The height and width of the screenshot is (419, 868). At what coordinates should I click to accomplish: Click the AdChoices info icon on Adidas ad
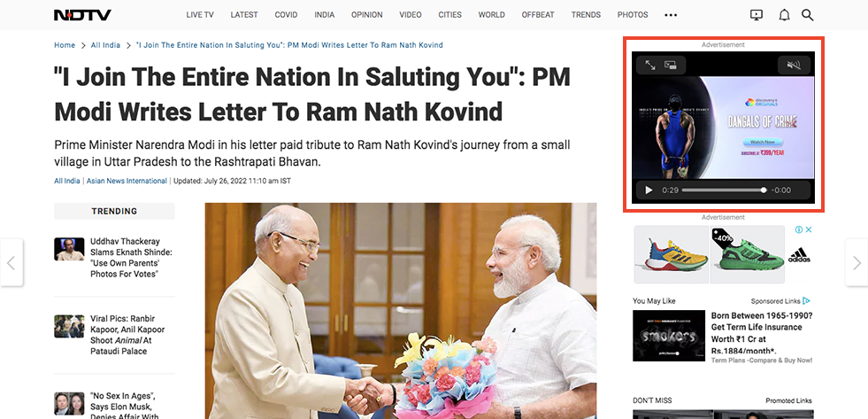(x=799, y=229)
